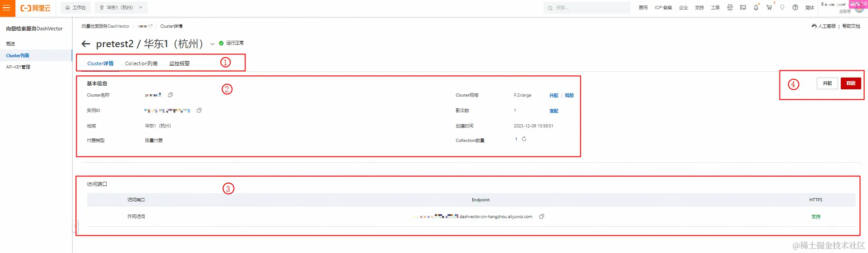Screen dimensions: 868x253
Task: Open the notifications bell
Action: 756,8
